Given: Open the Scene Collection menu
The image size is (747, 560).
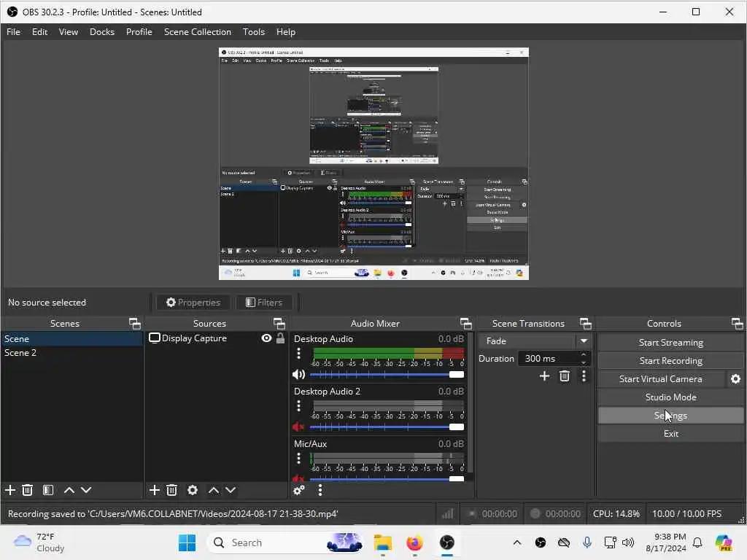Looking at the screenshot, I should click(x=198, y=32).
